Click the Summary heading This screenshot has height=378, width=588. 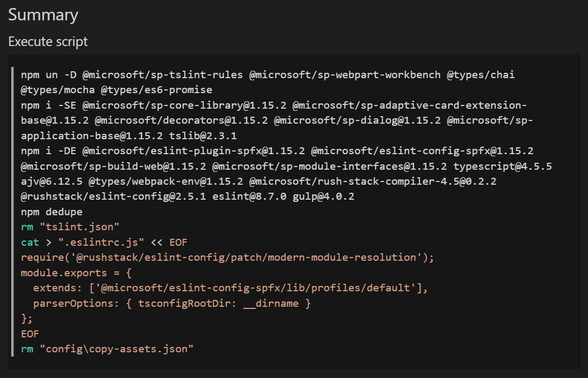(x=43, y=15)
